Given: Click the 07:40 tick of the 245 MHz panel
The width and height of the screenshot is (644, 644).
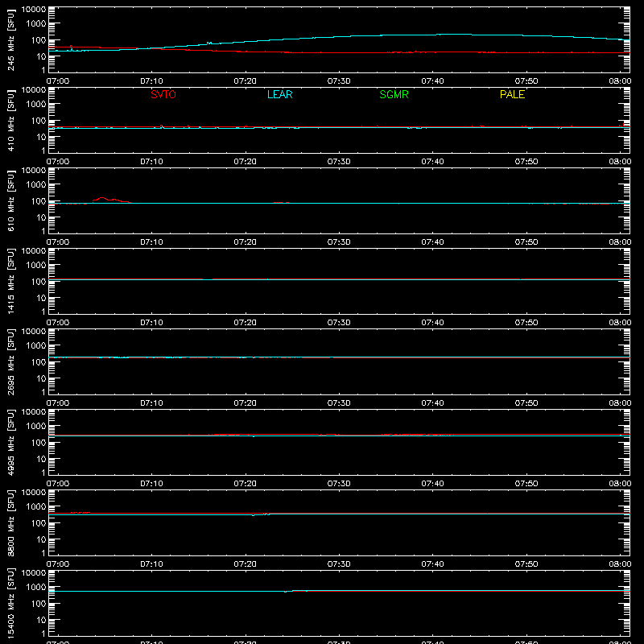Looking at the screenshot, I should (x=432, y=81).
